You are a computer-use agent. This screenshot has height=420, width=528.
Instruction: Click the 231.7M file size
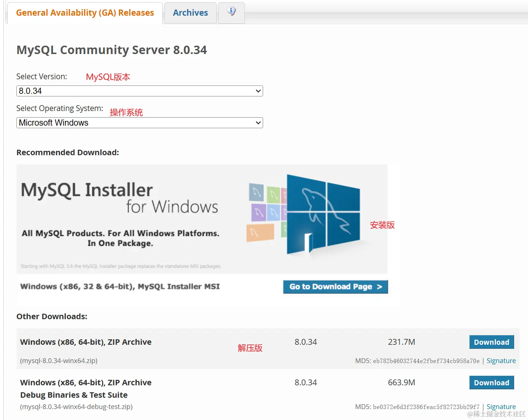pos(402,342)
